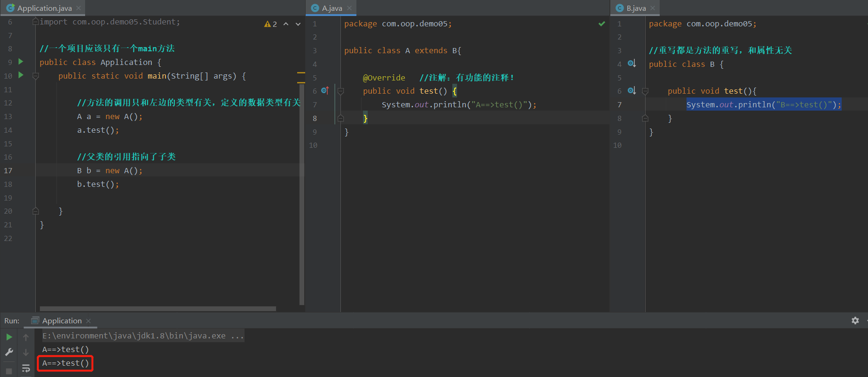Click the yellow warning stripe marker near line 10

301,73
